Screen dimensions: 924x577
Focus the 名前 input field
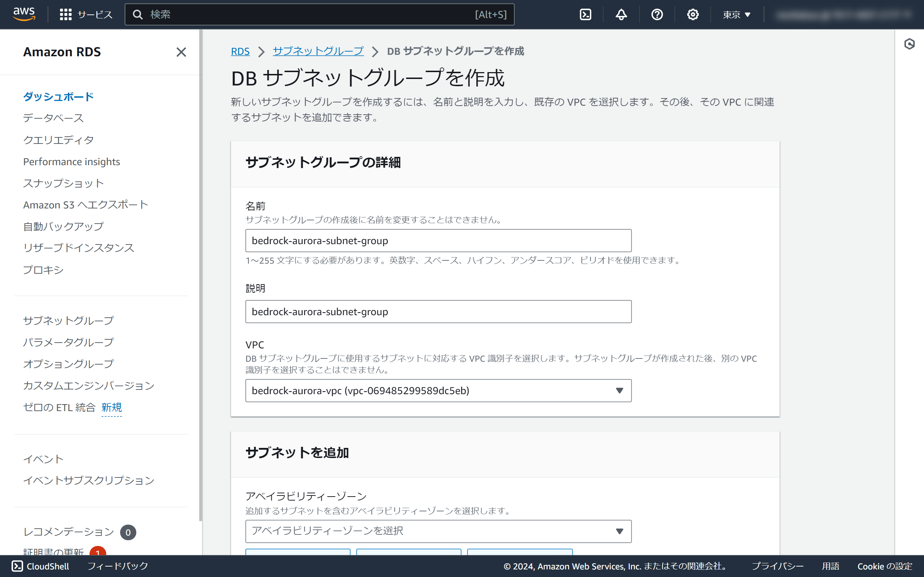point(438,241)
